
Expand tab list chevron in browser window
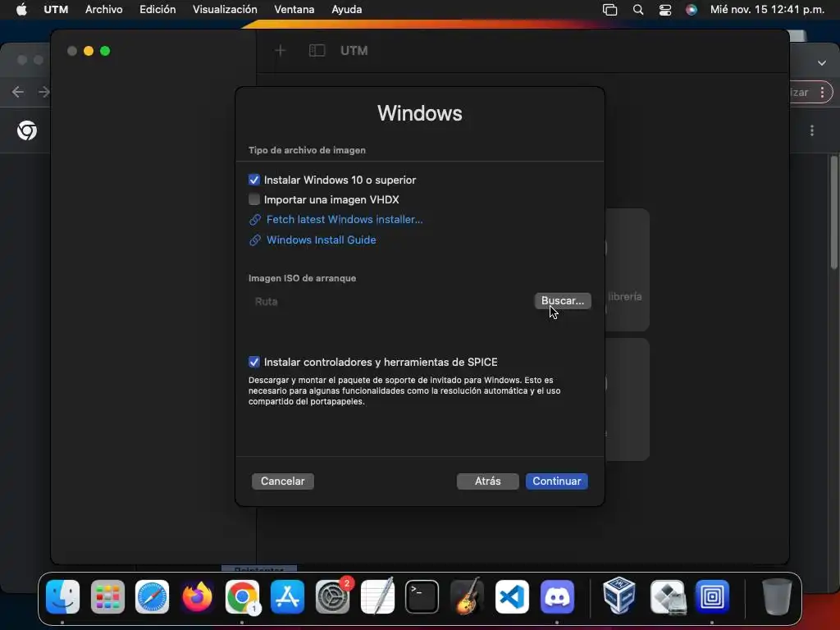coord(822,63)
